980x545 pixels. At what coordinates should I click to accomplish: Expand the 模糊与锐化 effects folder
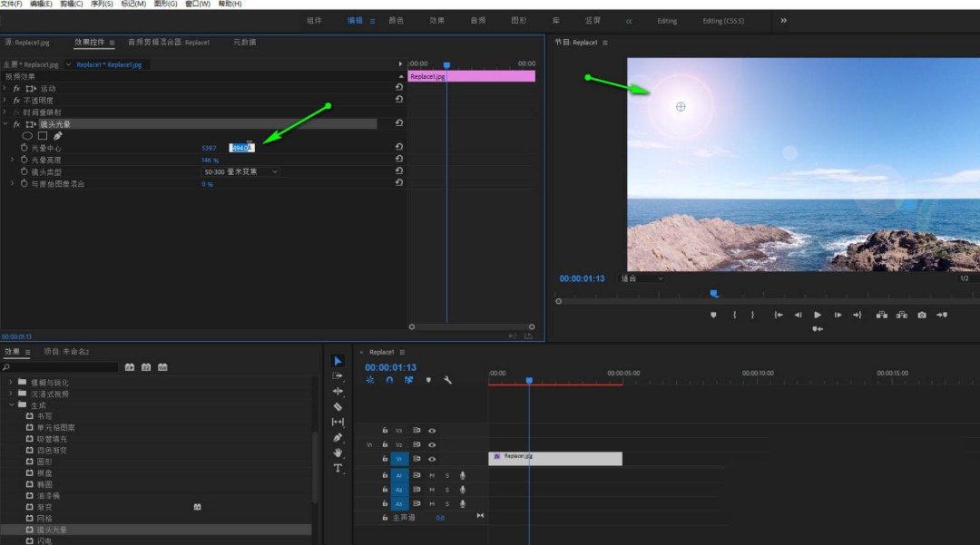tap(11, 382)
